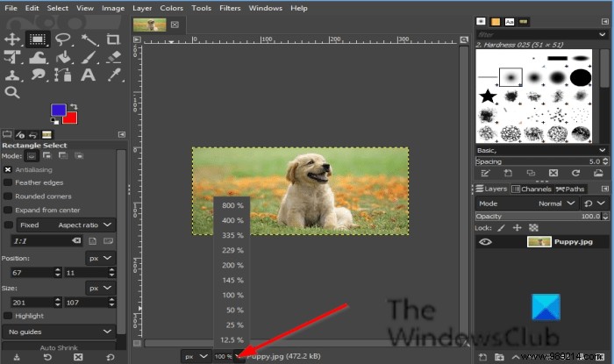Switch to the Channels tab
The width and height of the screenshot is (614, 364).
point(532,189)
